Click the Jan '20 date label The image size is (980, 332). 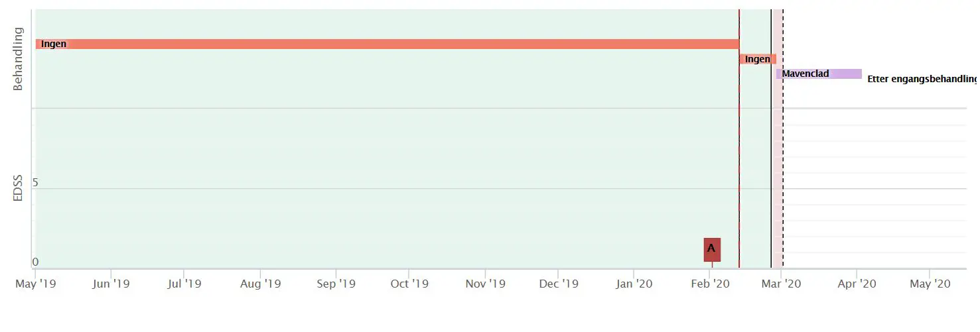coord(634,284)
